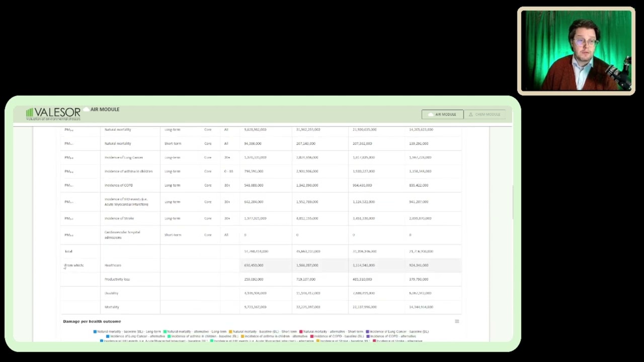The height and width of the screenshot is (362, 644).
Task: Click the 'Disability' row label
Action: point(111,293)
